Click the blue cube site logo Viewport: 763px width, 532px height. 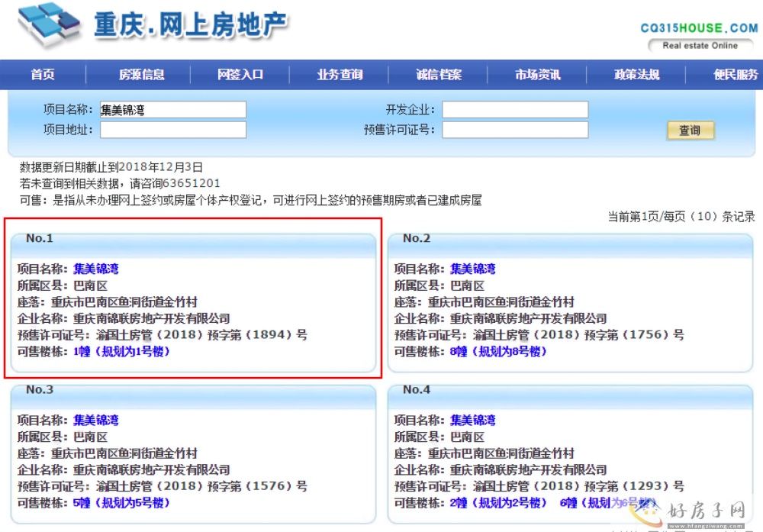point(50,26)
